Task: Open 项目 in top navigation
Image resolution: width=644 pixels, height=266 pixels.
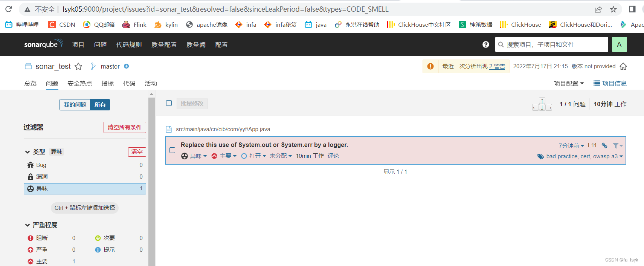Action: click(78, 44)
